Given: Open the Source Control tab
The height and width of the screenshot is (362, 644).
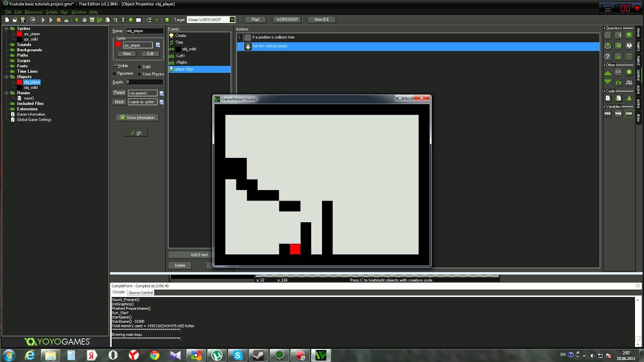Looking at the screenshot, I should [x=140, y=293].
